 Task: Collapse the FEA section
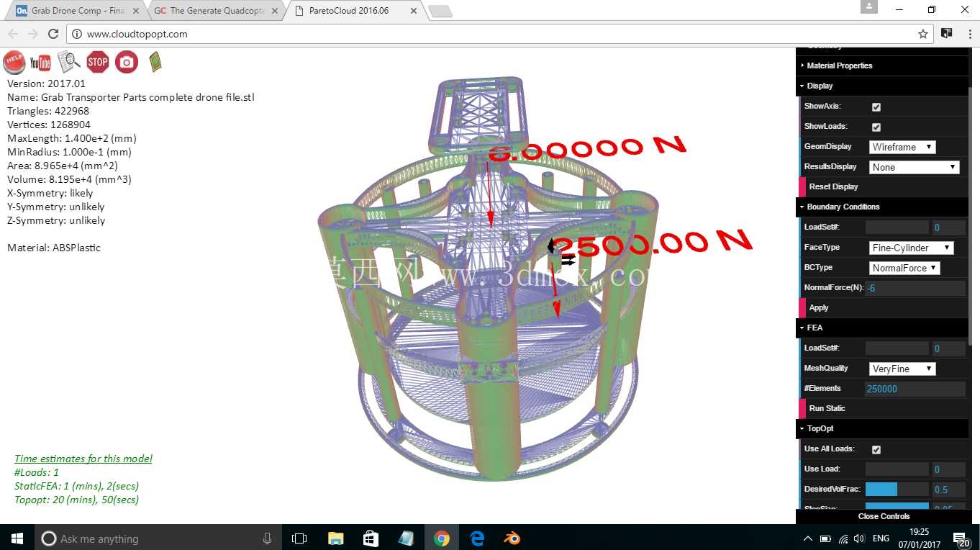click(x=882, y=328)
